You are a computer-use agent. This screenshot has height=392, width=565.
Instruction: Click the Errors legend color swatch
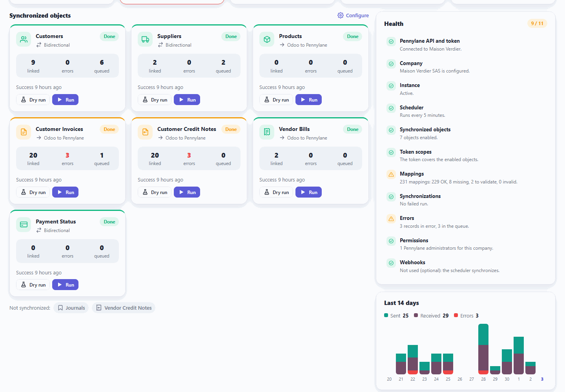point(456,315)
